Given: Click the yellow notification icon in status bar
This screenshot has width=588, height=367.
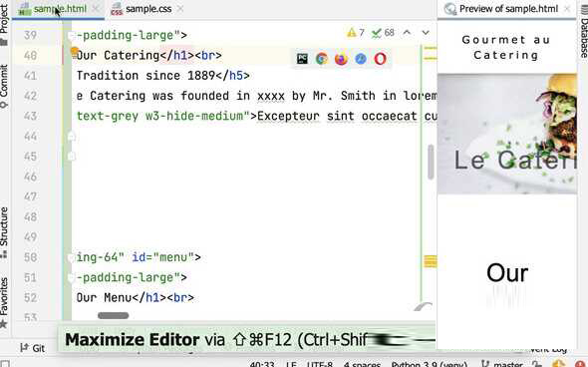Looking at the screenshot, I should pyautogui.click(x=558, y=364).
